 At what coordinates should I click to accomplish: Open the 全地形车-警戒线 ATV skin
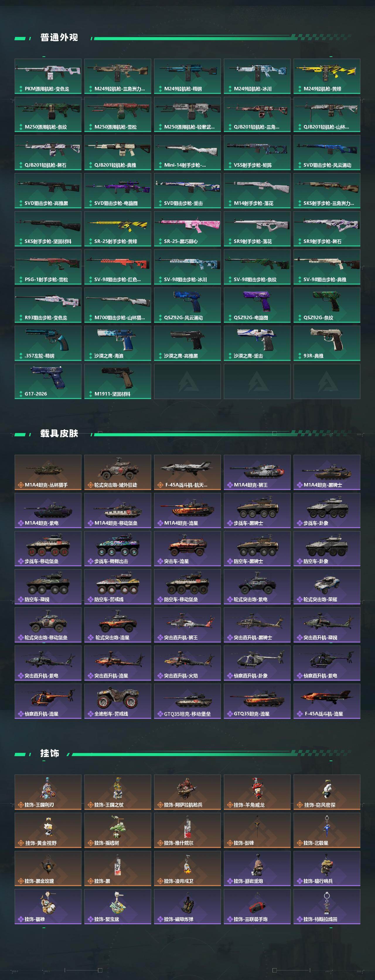(x=118, y=701)
